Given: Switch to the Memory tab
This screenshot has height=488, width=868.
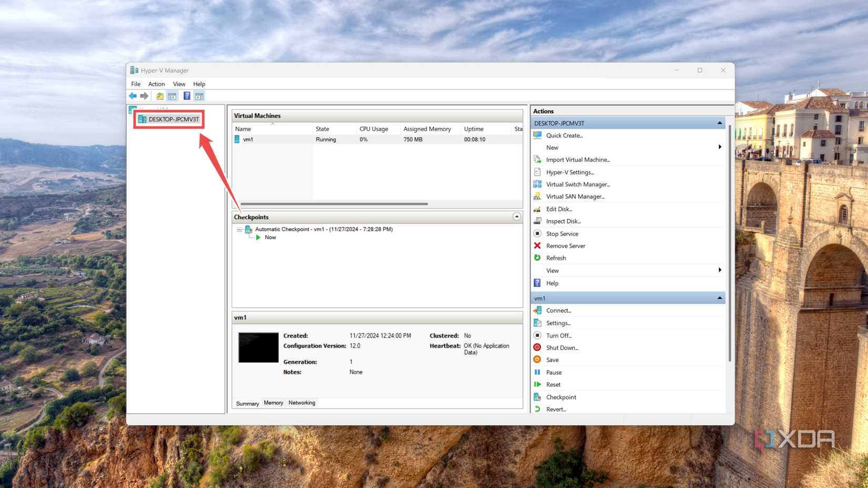Looking at the screenshot, I should [274, 403].
